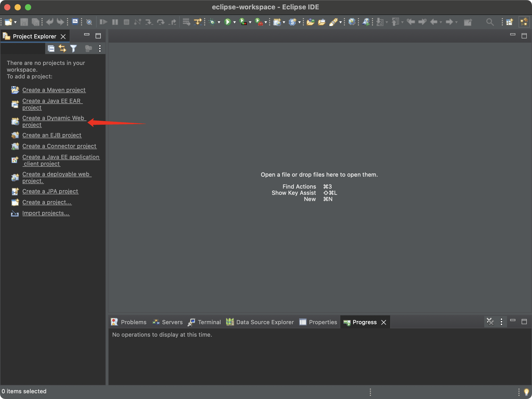
Task: Click the Search flashlight toolbar icon
Action: coord(334,22)
